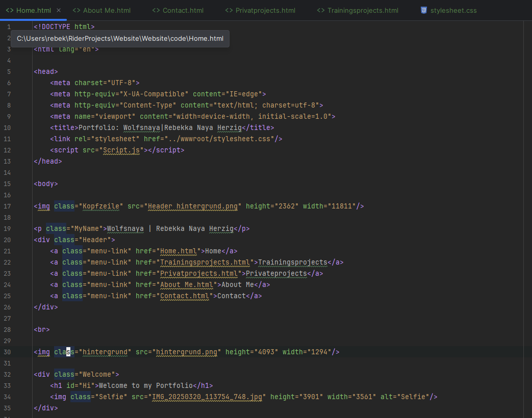Image resolution: width=532 pixels, height=418 pixels.
Task: Click line number 30 in the gutter
Action: [x=7, y=352]
